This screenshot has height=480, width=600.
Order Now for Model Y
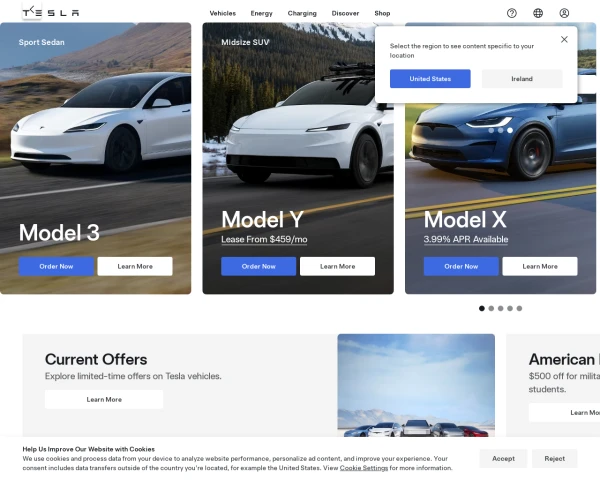click(259, 266)
